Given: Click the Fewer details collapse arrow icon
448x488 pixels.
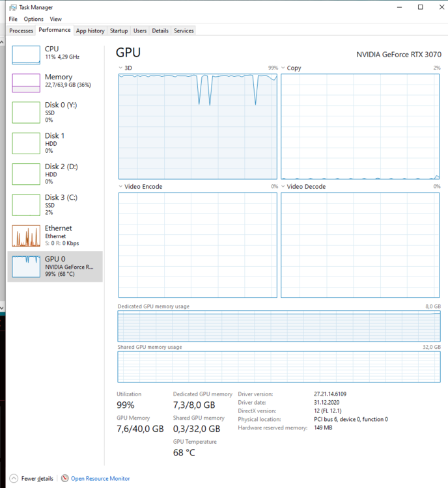Looking at the screenshot, I should click(14, 478).
